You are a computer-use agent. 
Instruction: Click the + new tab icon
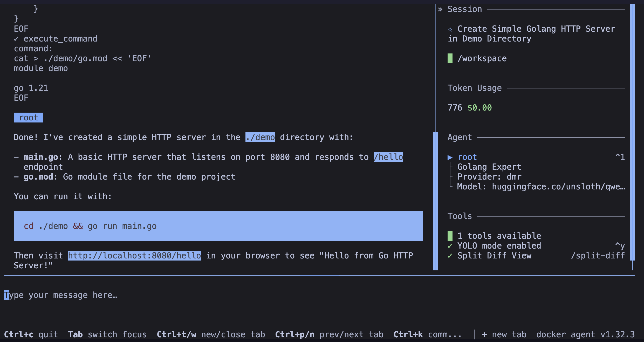484,334
